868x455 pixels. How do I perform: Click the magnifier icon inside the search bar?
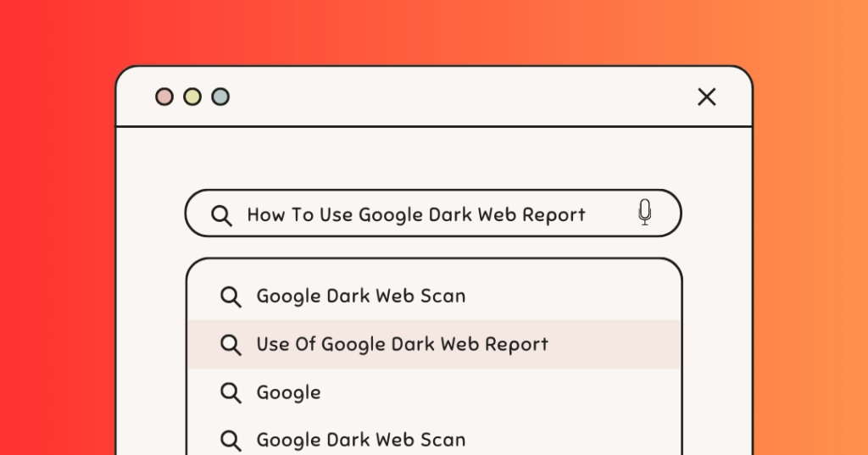tap(221, 214)
